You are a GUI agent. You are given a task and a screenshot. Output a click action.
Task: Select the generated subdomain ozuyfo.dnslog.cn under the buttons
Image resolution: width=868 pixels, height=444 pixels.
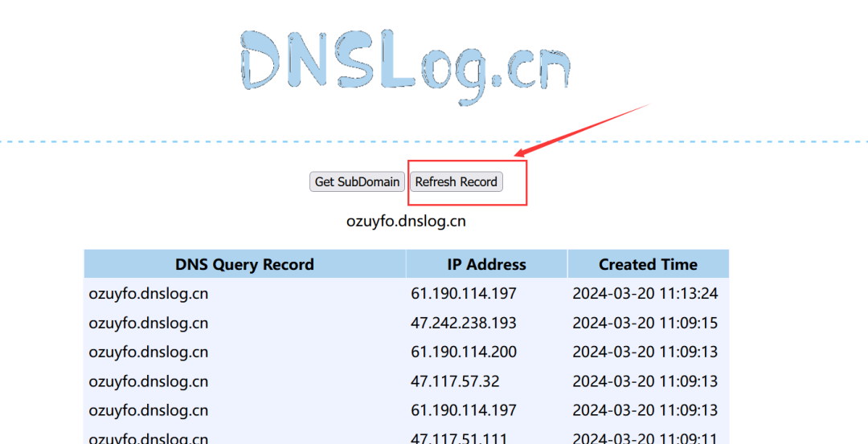point(407,221)
